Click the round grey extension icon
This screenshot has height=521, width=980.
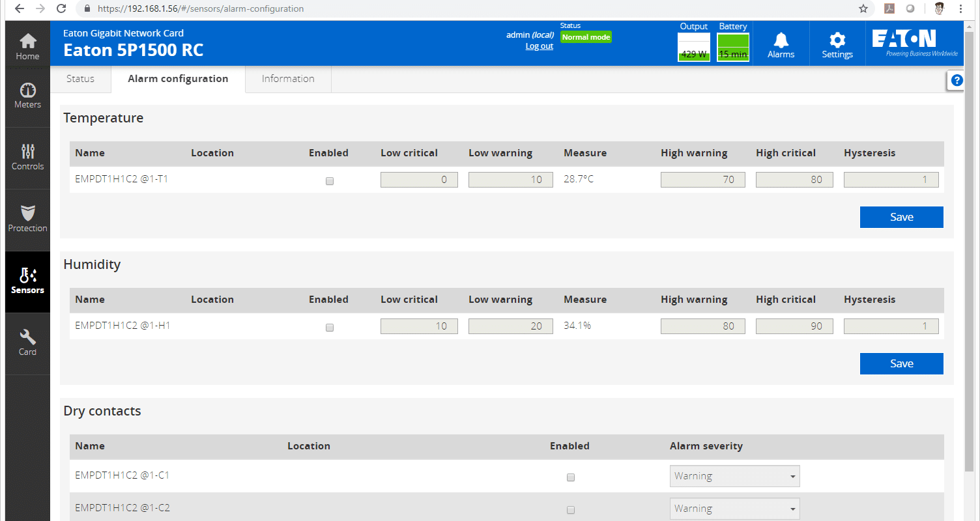pyautogui.click(x=910, y=8)
